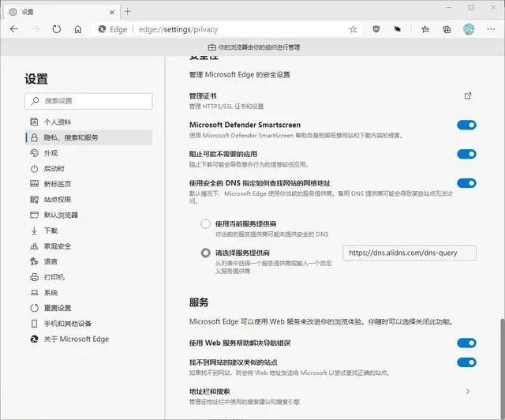Add page to favorites star icon
Image resolution: width=505 pixels, height=420 pixels.
[353, 30]
